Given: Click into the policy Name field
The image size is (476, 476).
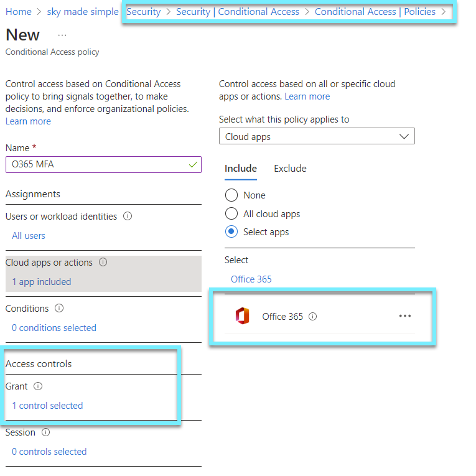Looking at the screenshot, I should [103, 164].
